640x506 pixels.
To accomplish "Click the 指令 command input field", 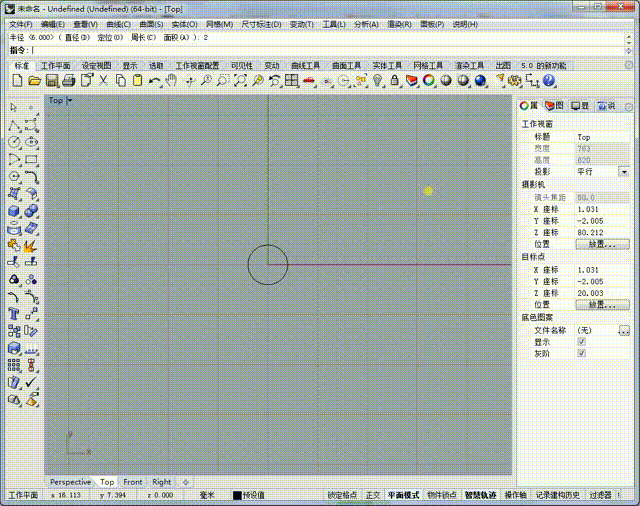I will click(329, 50).
